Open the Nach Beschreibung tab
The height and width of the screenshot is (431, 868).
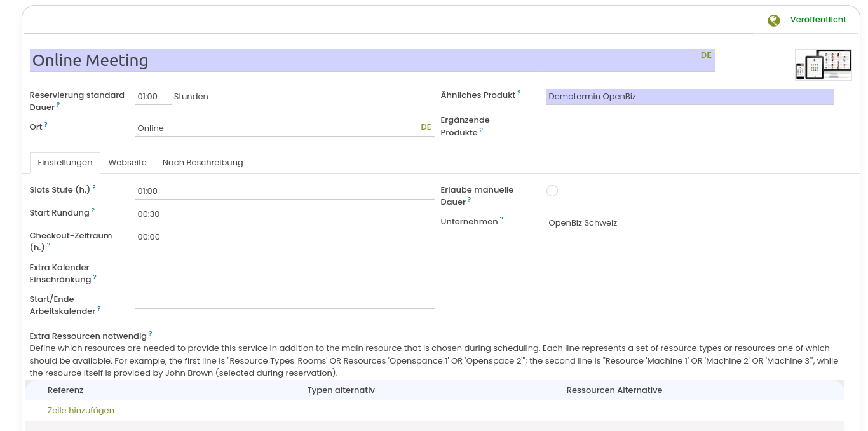203,163
